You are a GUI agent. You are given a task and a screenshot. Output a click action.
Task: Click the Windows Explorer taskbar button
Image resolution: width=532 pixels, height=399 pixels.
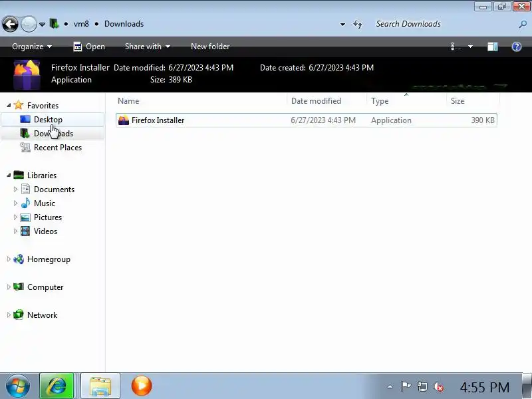(x=100, y=386)
